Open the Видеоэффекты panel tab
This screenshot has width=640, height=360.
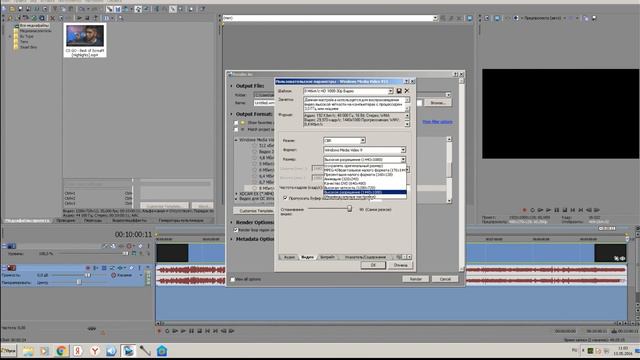(x=129, y=220)
